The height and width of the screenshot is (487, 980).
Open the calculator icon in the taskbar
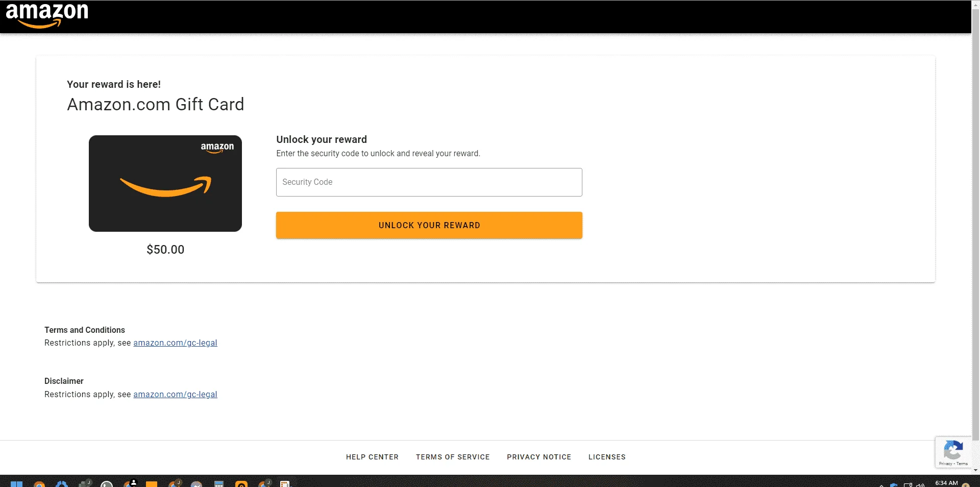(x=219, y=483)
